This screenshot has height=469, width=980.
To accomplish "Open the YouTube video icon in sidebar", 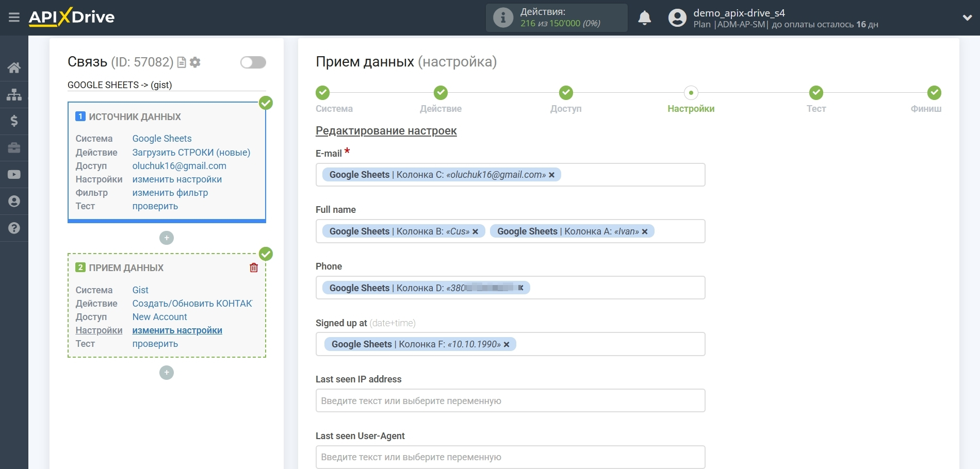I will [x=14, y=175].
